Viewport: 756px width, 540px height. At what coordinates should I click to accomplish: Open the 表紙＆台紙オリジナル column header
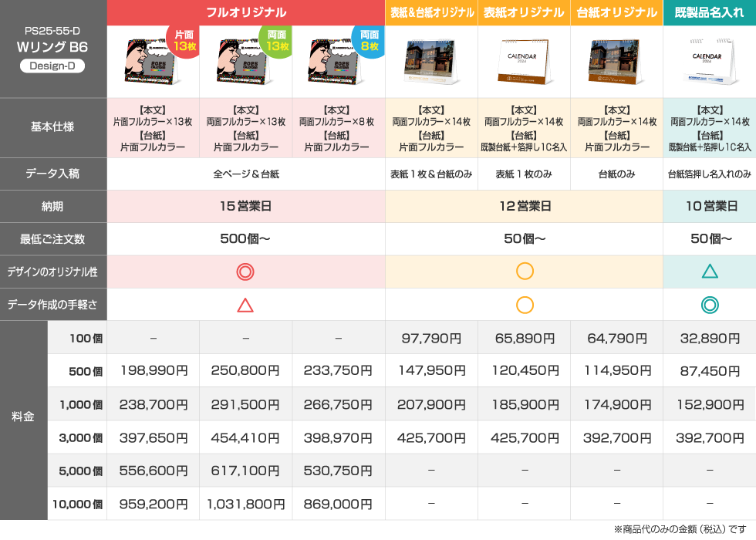[431, 12]
